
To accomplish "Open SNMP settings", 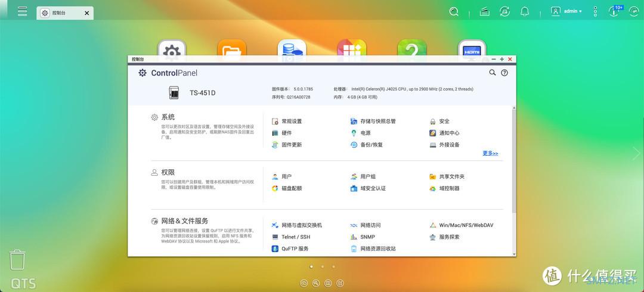I will [x=363, y=237].
